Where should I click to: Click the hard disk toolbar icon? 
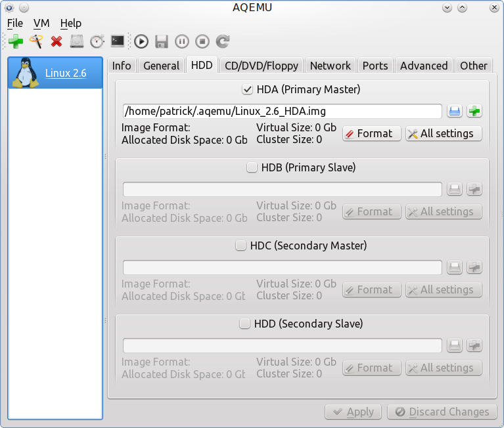click(x=77, y=41)
